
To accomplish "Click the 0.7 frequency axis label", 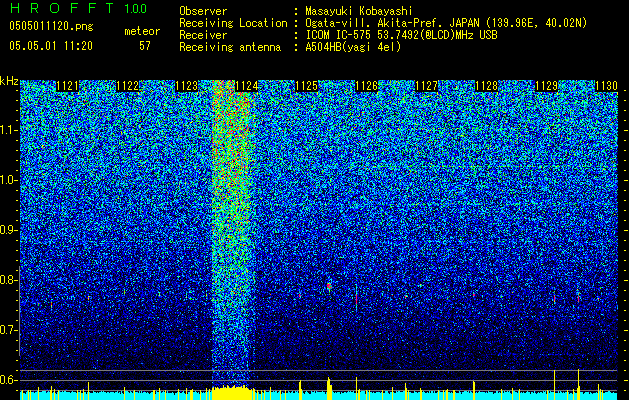I will point(8,330).
